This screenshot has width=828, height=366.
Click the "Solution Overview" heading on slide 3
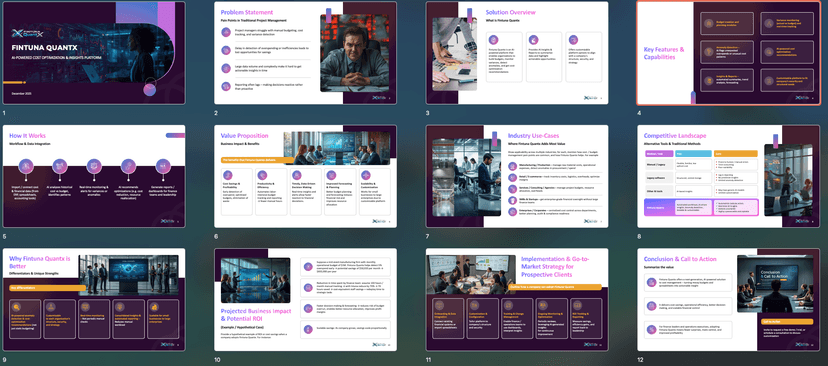click(512, 12)
